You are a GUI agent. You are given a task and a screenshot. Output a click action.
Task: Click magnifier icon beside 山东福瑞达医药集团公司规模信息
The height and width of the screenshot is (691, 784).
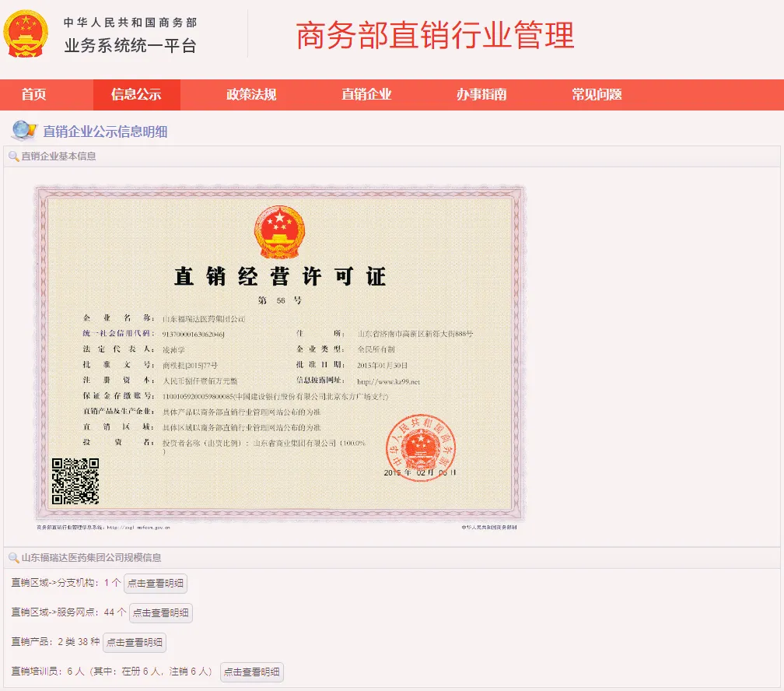(13, 558)
